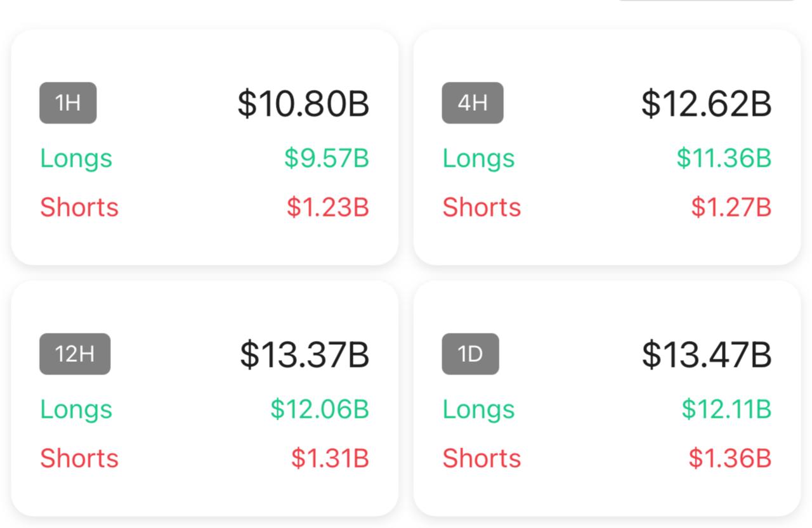
Task: Click the Shorts label in the 12H card
Action: click(x=79, y=458)
